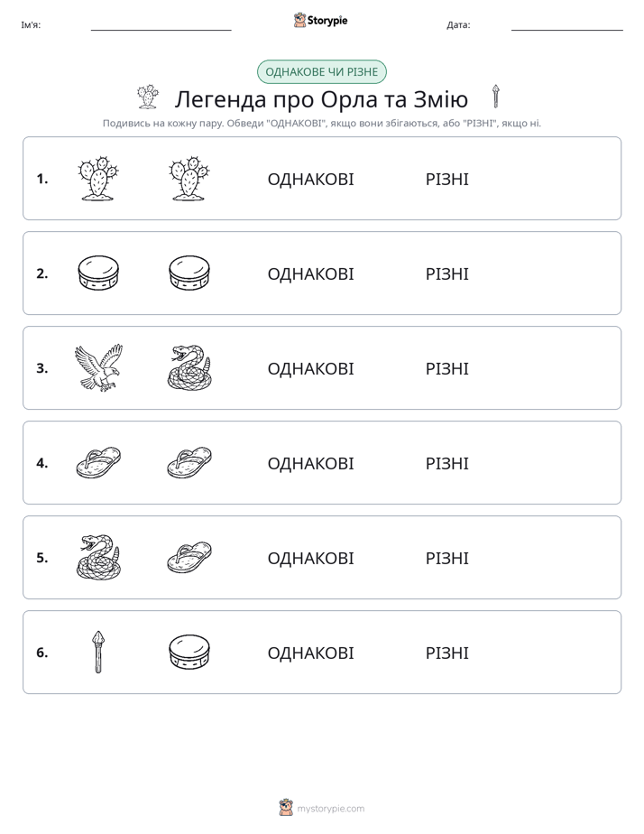Click the first cactus picture in row 1
The height and width of the screenshot is (834, 644).
click(x=98, y=178)
